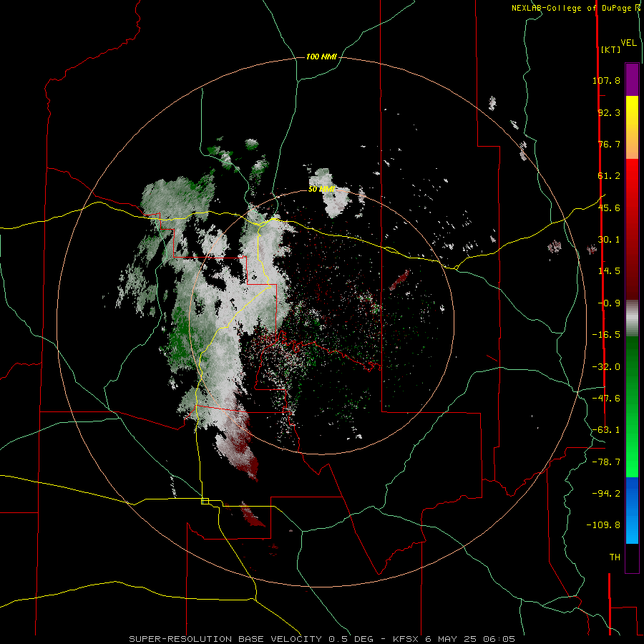The image size is (644, 644).
Task: Click the 100 NMI range ring label
Action: point(321,57)
